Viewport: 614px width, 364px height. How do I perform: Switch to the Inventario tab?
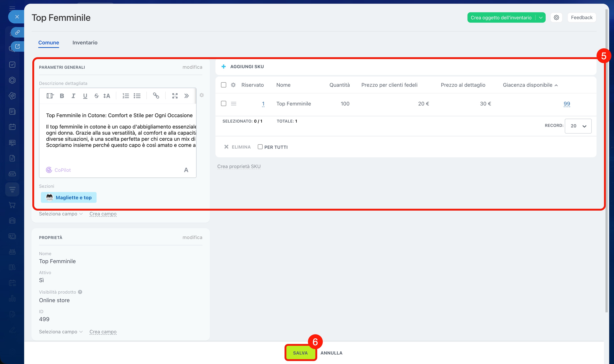click(85, 43)
